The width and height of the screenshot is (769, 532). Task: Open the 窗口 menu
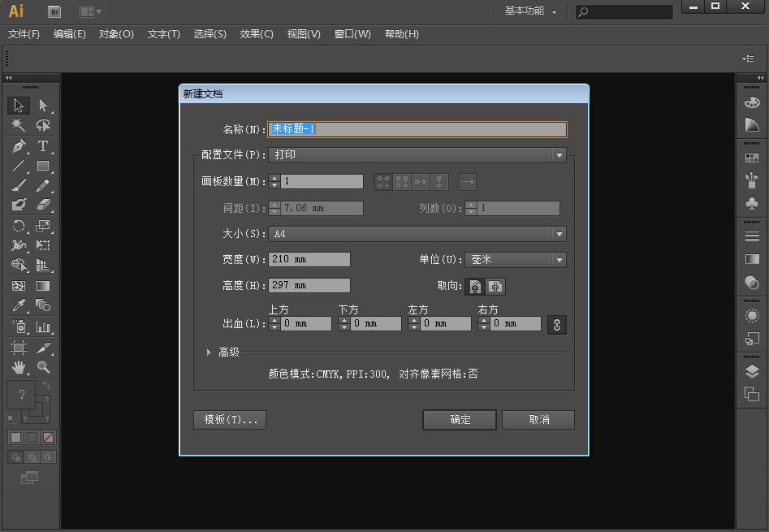[x=352, y=34]
